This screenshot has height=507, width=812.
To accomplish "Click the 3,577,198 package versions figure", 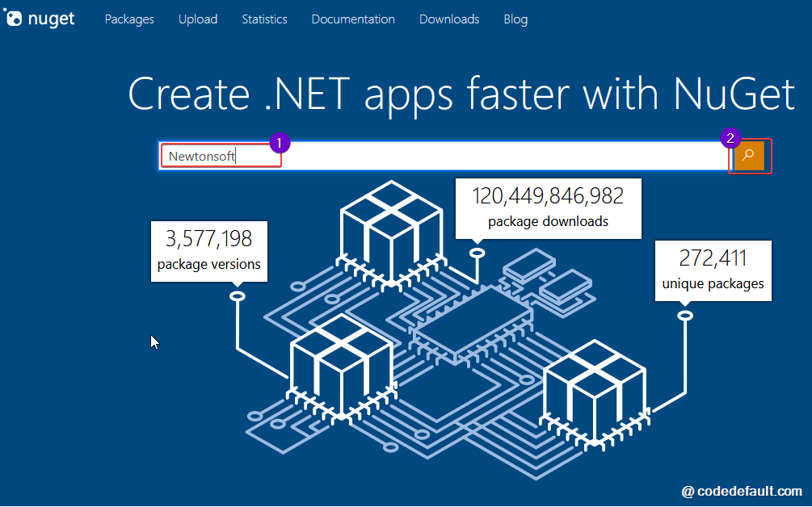I will pyautogui.click(x=209, y=251).
